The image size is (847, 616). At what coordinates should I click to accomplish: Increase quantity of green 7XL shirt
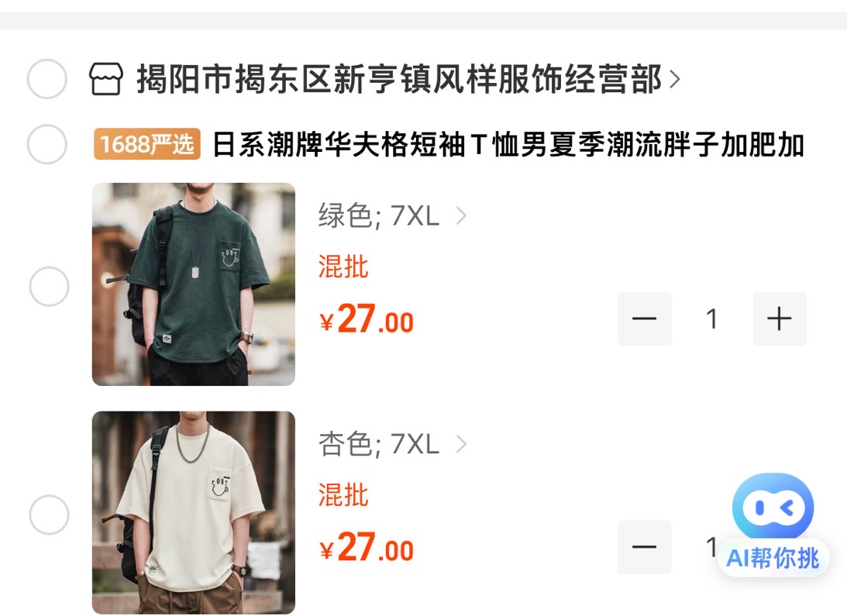click(x=780, y=318)
